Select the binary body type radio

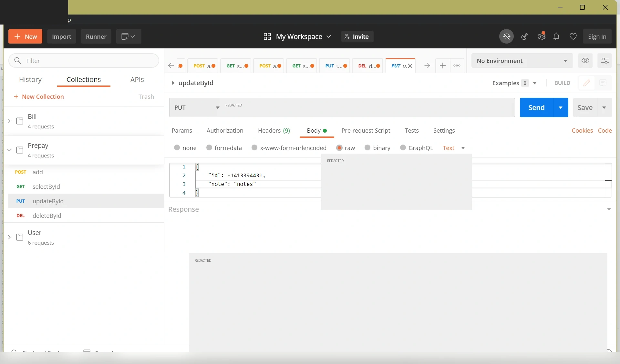[x=367, y=147]
